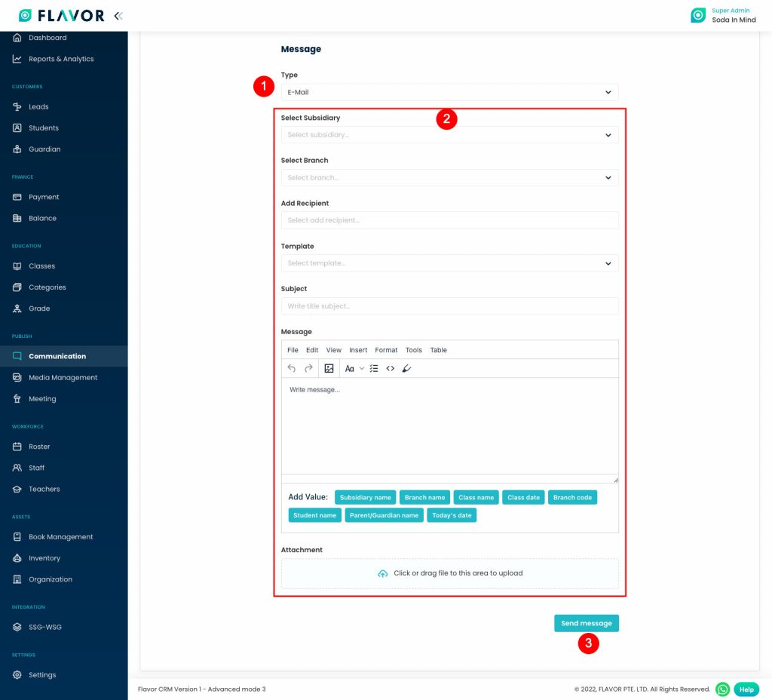Expand the Select Branch dropdown

pyautogui.click(x=449, y=177)
